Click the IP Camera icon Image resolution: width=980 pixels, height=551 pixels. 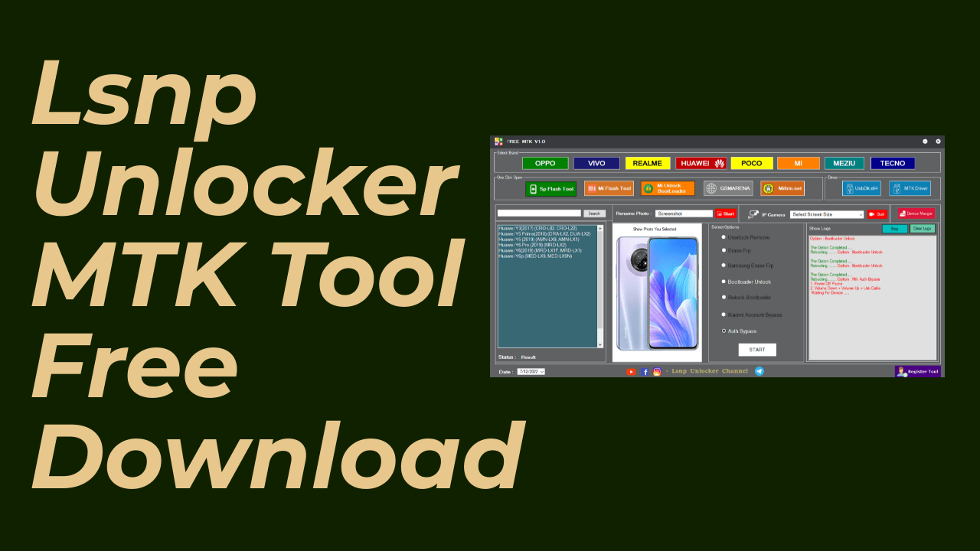[753, 215]
